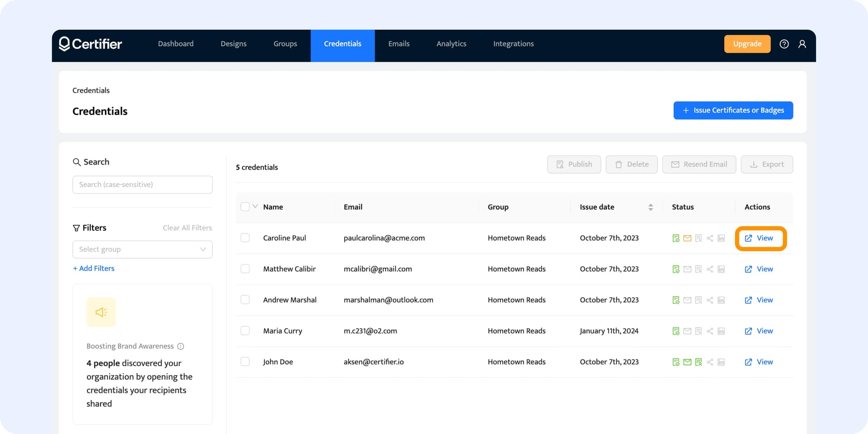Expand the bulk selection chevron beside Name
Screen dimensions: 868x434
tap(255, 206)
